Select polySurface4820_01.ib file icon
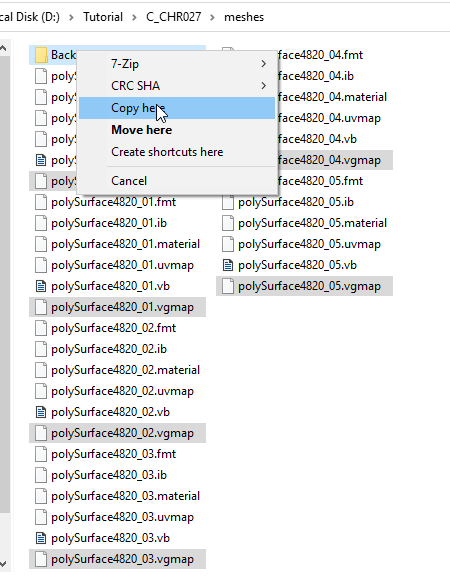Viewport: 450px width, 581px height. pyautogui.click(x=41, y=223)
